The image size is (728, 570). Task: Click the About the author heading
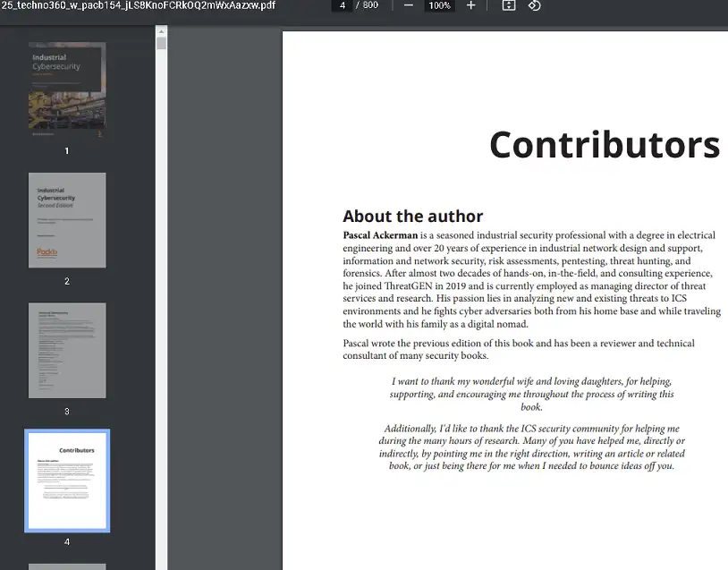point(412,216)
